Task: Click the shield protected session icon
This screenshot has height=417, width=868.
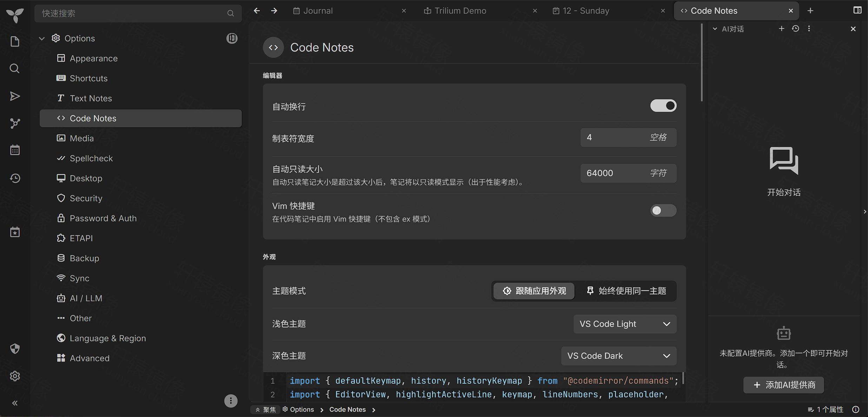Action: (x=15, y=349)
